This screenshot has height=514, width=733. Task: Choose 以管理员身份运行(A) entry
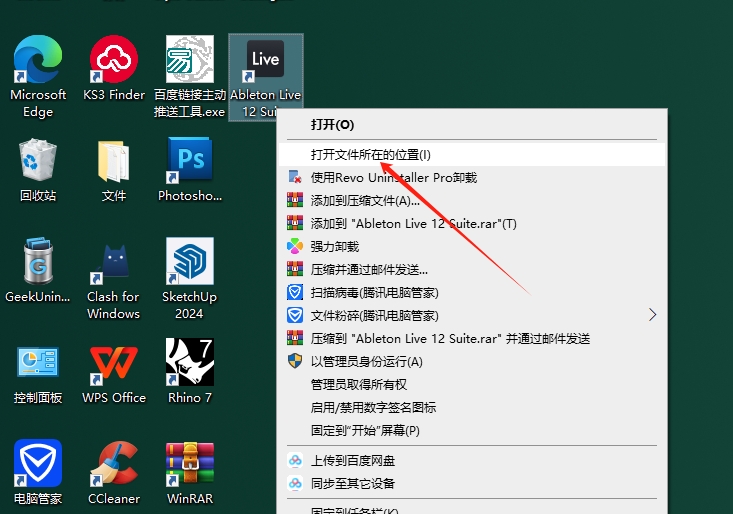472,361
